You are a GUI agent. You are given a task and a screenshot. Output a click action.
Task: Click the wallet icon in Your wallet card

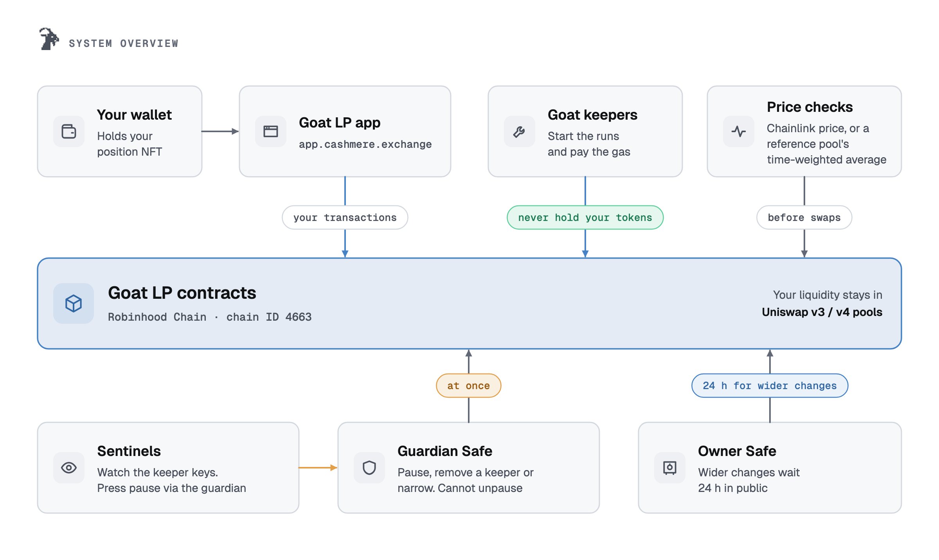69,131
